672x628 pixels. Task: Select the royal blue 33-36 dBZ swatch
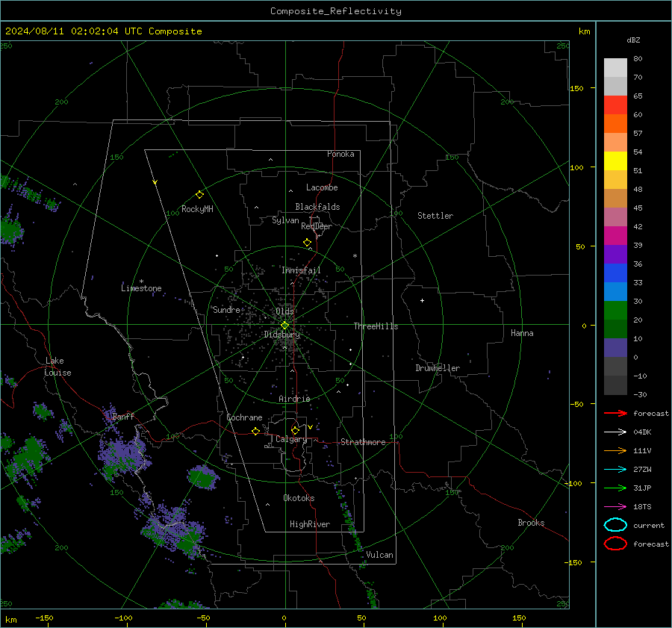615,273
